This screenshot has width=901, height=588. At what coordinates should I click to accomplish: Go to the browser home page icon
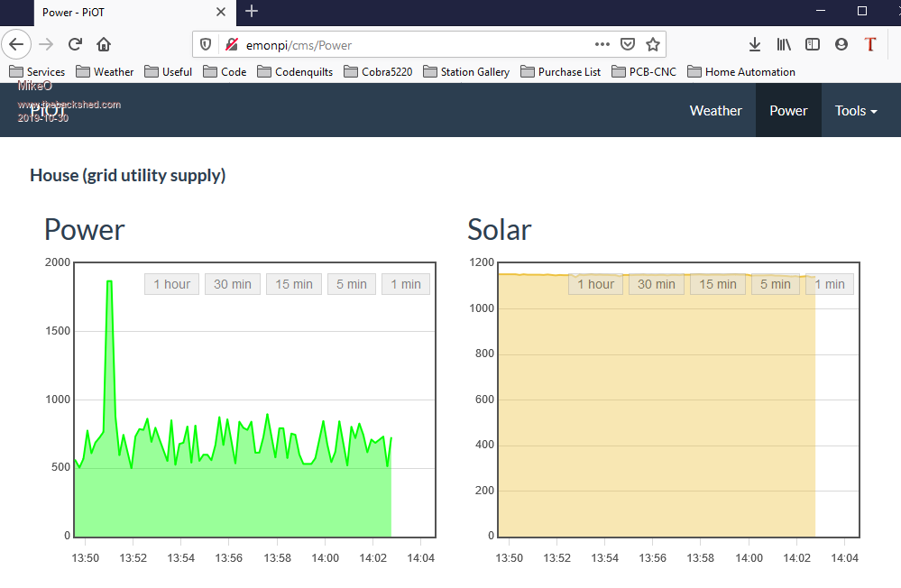(104, 44)
